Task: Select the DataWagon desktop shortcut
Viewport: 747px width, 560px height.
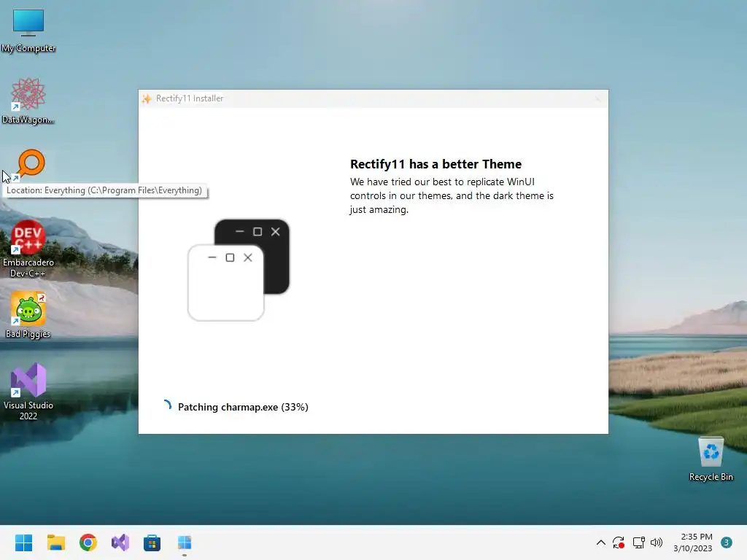Action: click(28, 101)
